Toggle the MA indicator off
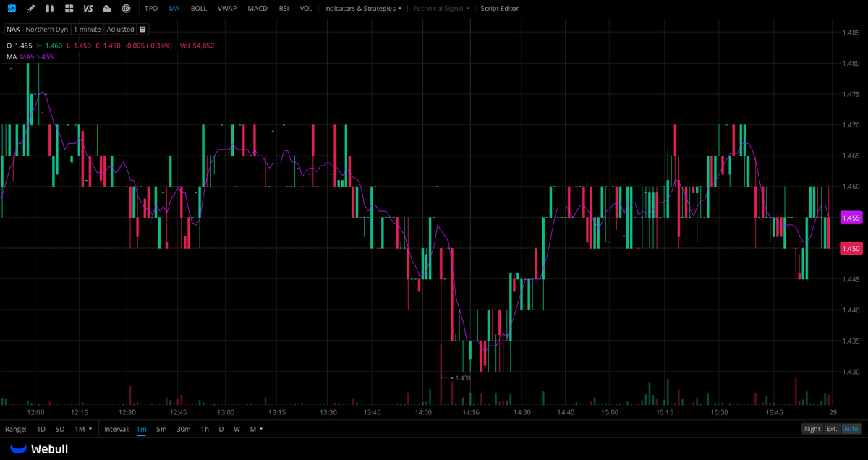 [x=174, y=9]
